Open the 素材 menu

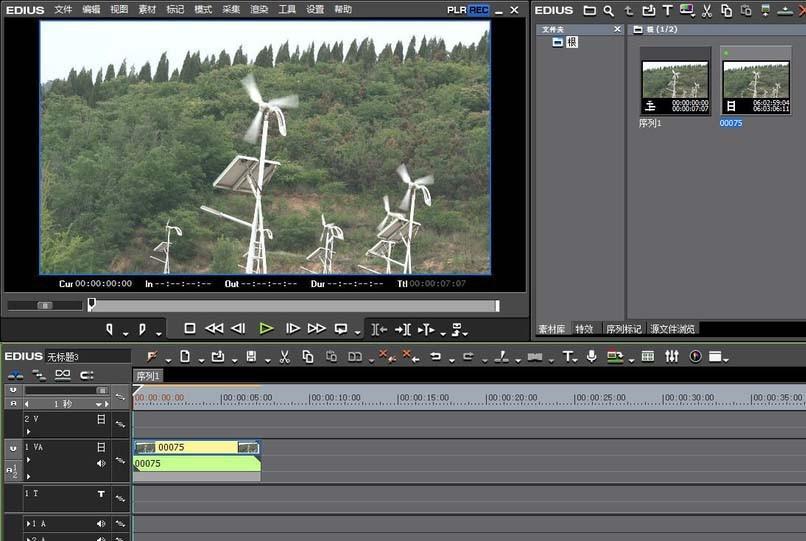[x=147, y=10]
